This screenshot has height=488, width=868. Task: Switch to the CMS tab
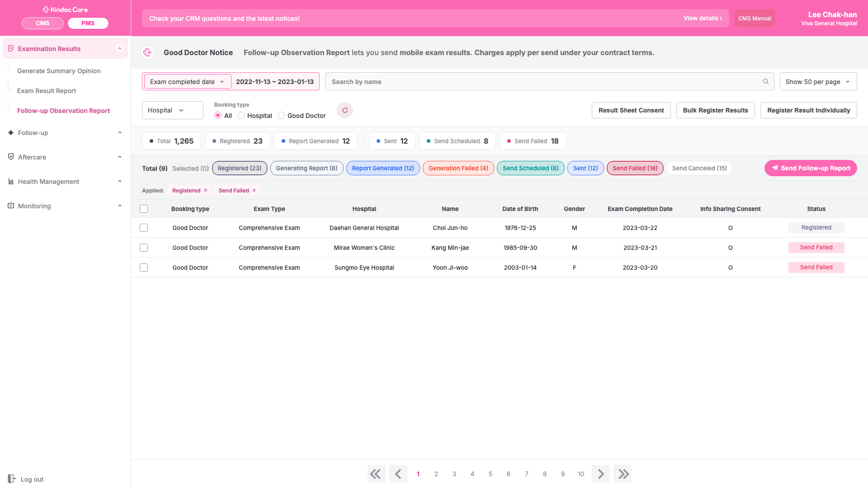(x=42, y=23)
